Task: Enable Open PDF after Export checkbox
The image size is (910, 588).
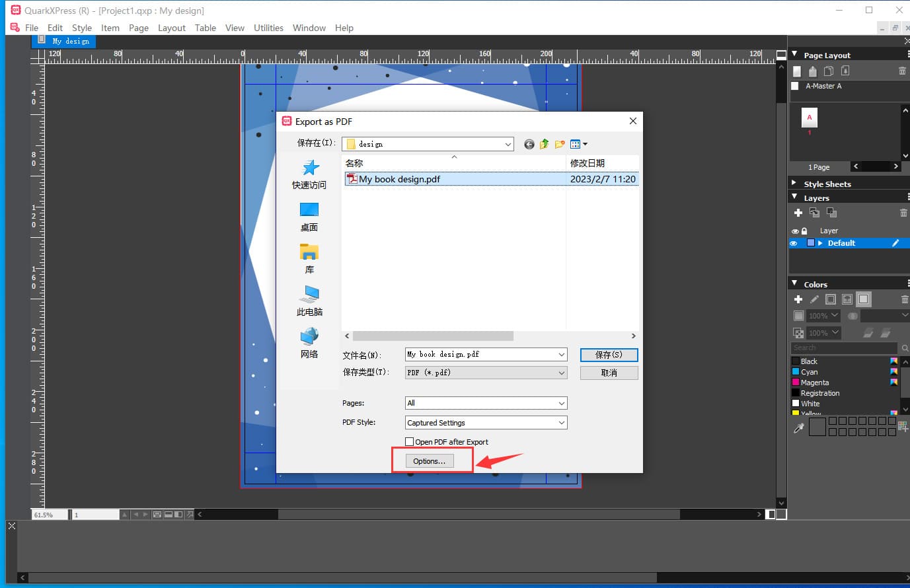Action: tap(409, 442)
